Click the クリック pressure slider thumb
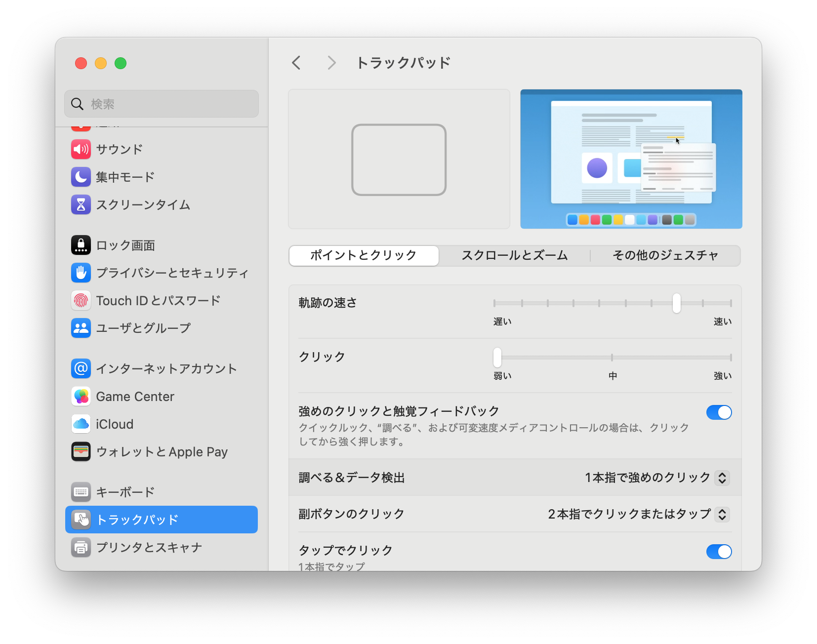 497,358
